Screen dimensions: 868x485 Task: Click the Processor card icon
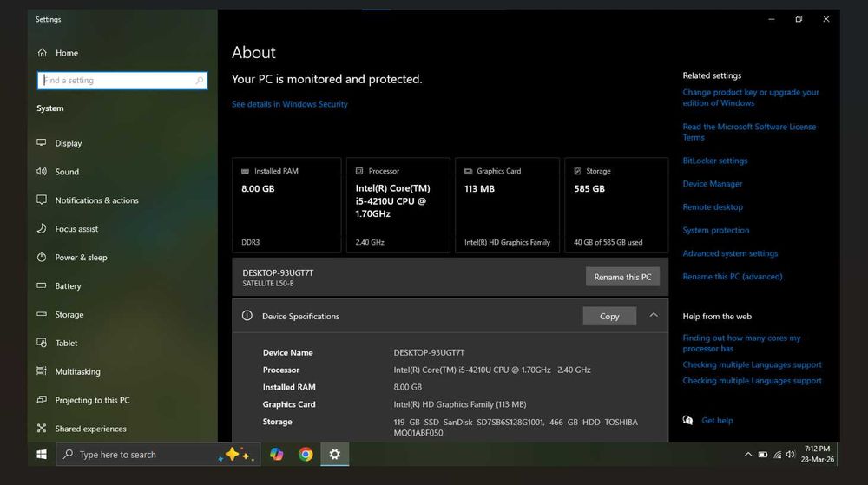coord(359,171)
